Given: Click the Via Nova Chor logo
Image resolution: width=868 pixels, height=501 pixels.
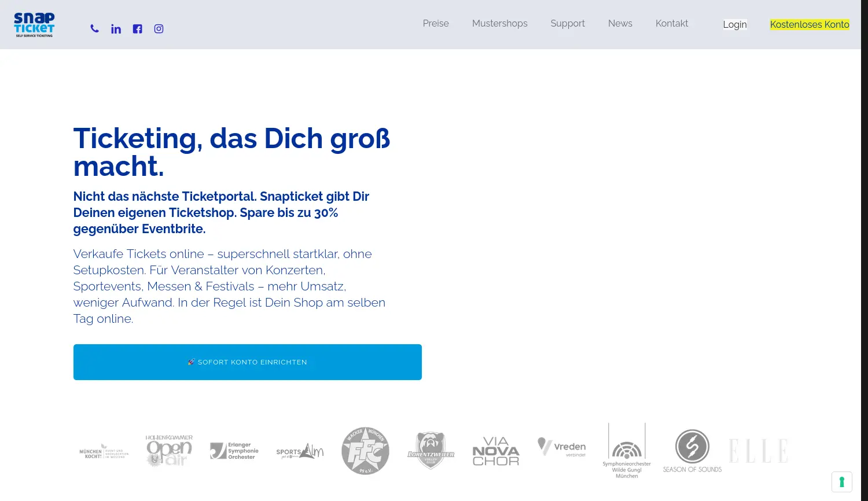Looking at the screenshot, I should pyautogui.click(x=496, y=451).
